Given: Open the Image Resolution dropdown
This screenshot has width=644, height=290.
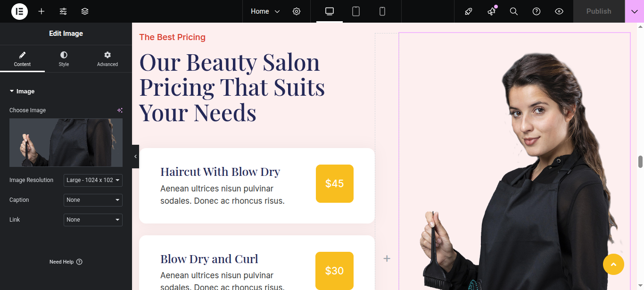Looking at the screenshot, I should click(93, 180).
